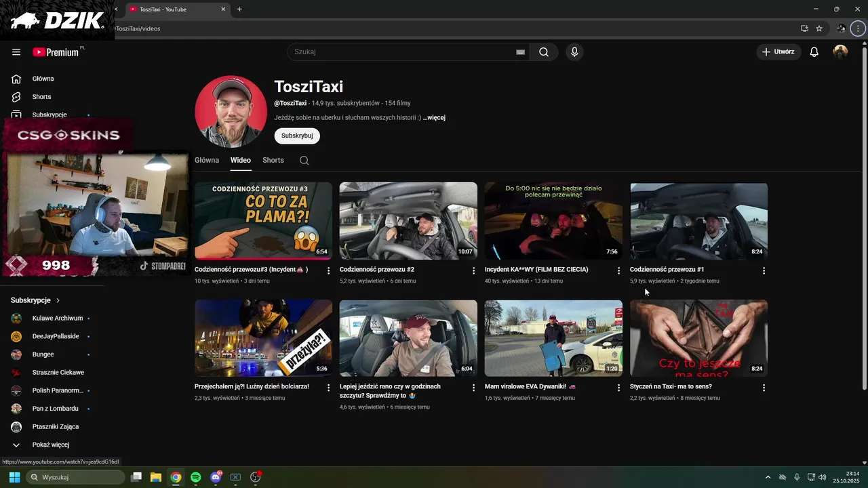Viewport: 868px width, 488px height.
Task: Open options for Lepiej jeździć rano video
Action: [474, 388]
